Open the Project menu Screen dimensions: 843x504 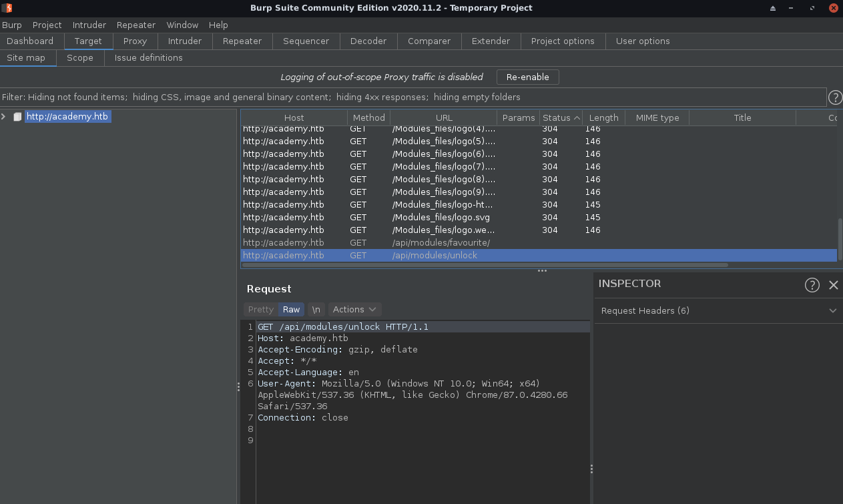(x=47, y=25)
